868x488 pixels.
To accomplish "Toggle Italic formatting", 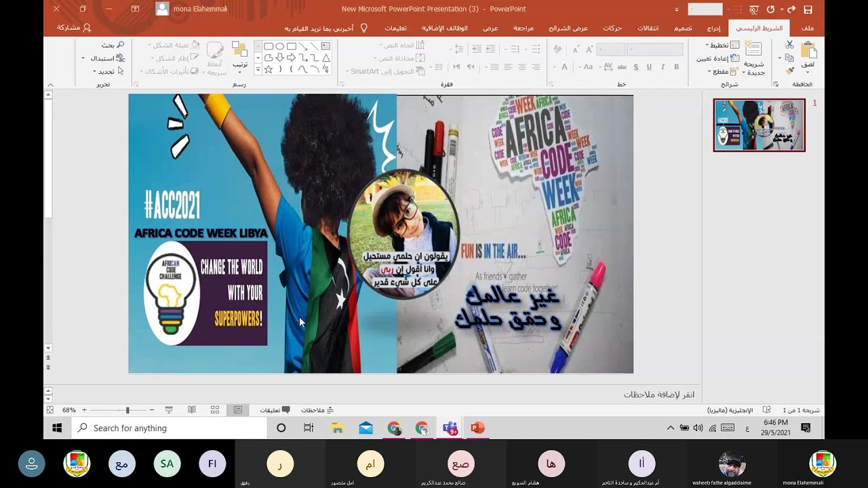I will (x=663, y=66).
